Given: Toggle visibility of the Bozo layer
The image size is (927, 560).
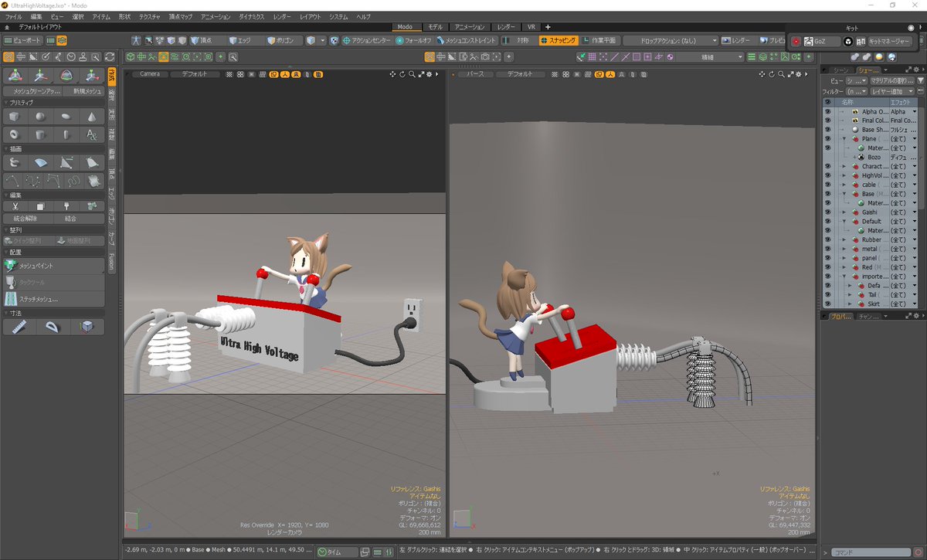Looking at the screenshot, I should pyautogui.click(x=827, y=157).
